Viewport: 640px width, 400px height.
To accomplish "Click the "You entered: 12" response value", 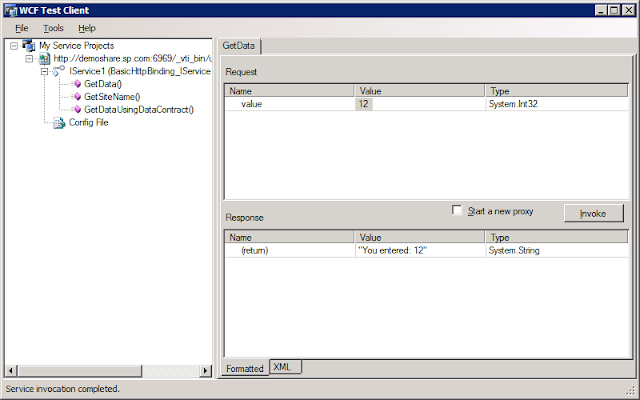I will point(392,251).
